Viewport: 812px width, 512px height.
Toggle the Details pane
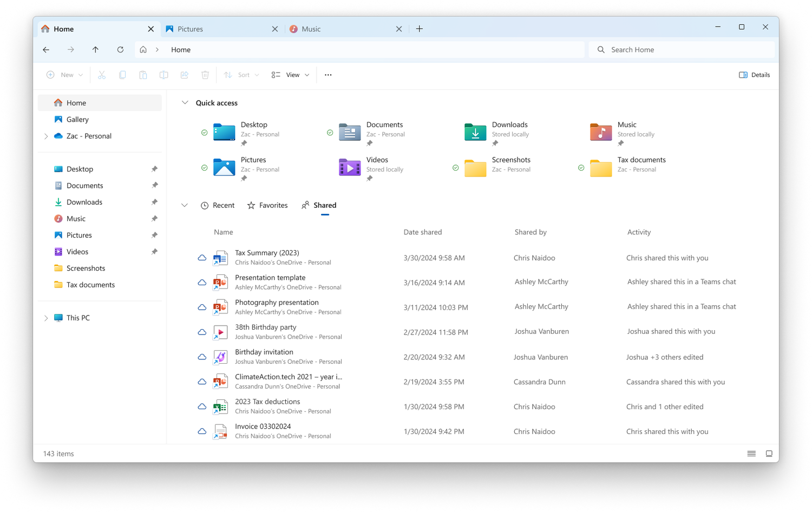tap(754, 75)
